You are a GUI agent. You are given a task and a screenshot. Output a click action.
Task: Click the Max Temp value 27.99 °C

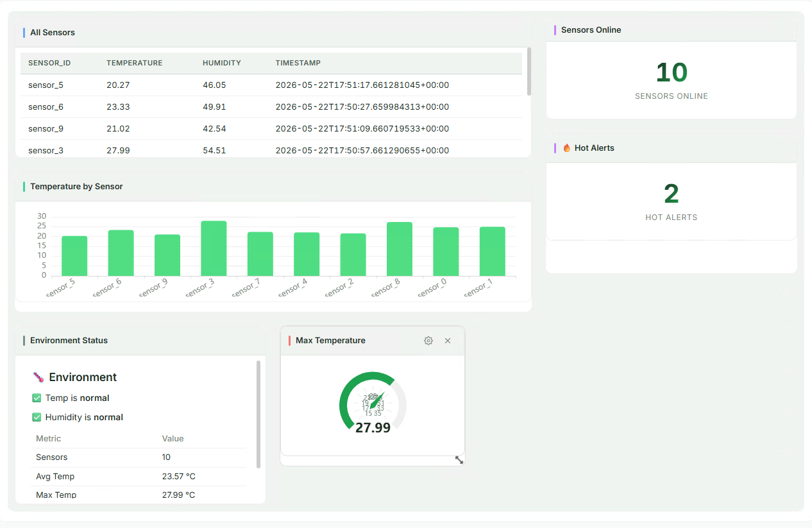tap(178, 495)
